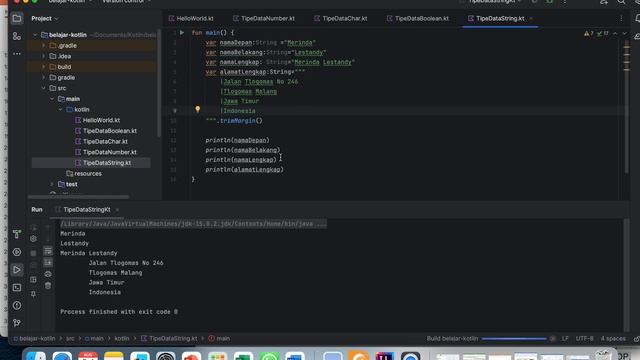Close the TipeDataStringKt run tab
The image size is (640, 360).
coord(117,210)
